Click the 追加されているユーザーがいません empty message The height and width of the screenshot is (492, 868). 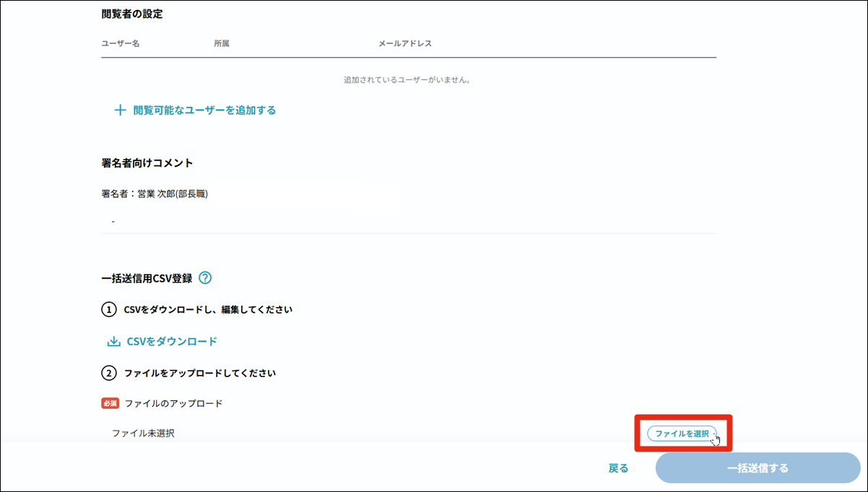click(408, 79)
